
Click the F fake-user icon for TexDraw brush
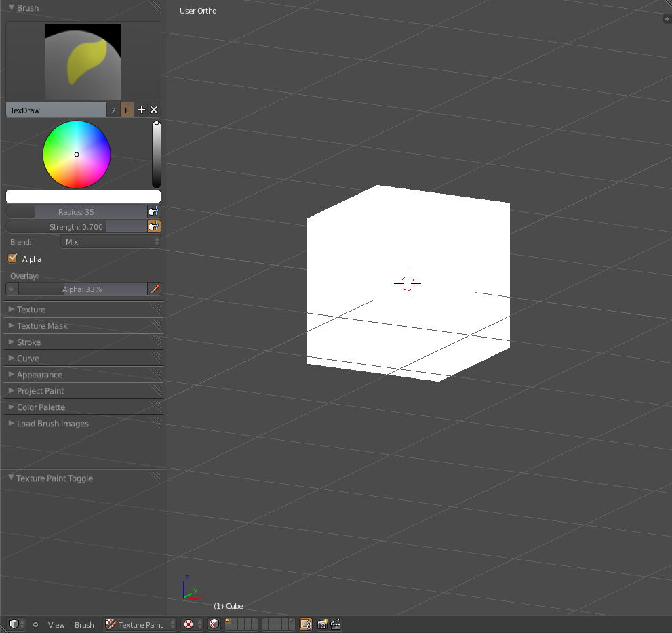pos(125,109)
